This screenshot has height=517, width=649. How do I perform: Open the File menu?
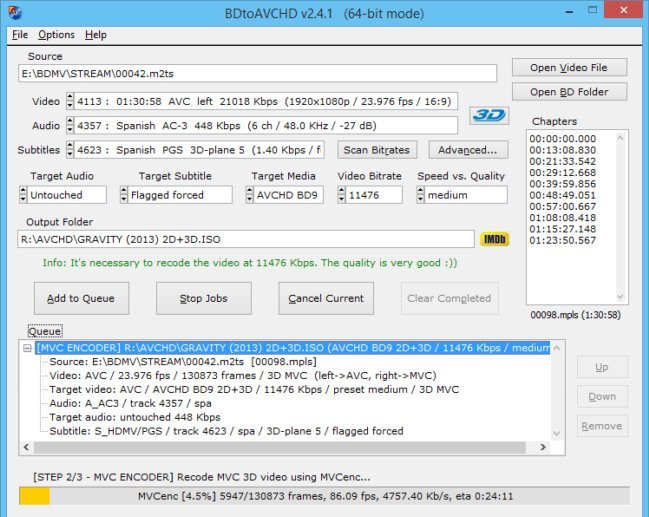pos(20,35)
